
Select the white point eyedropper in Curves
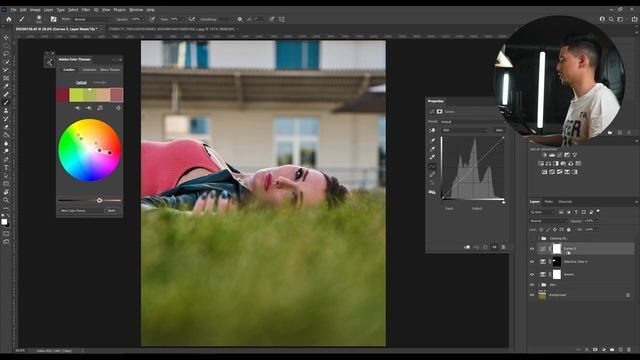[x=432, y=157]
